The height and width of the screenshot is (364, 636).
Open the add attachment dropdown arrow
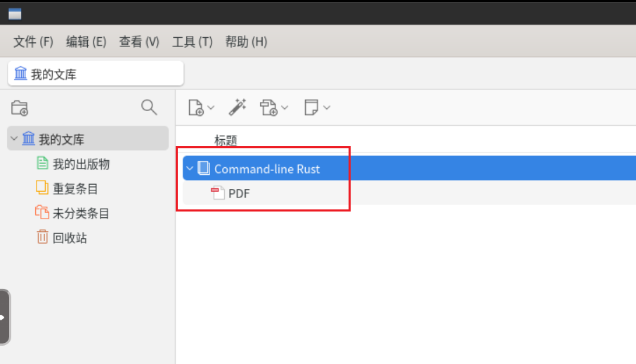pos(285,108)
